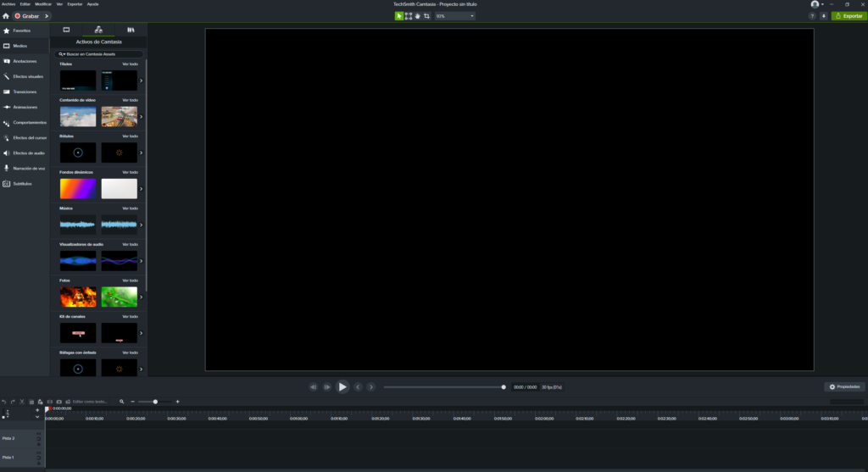Toggle lock on Pista 2
This screenshot has width=868, height=472.
point(39,443)
